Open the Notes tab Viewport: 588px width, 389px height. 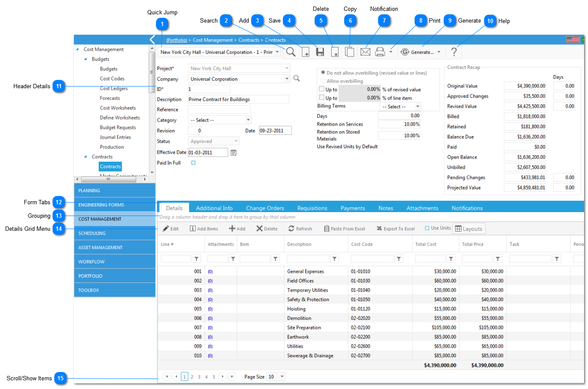tap(385, 208)
